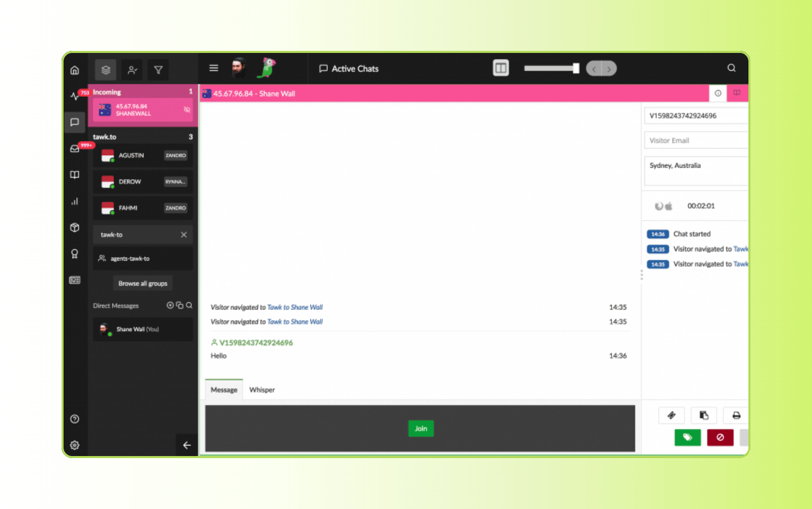The image size is (812, 509).
Task: Click the Browse all groups button
Action: (x=143, y=284)
